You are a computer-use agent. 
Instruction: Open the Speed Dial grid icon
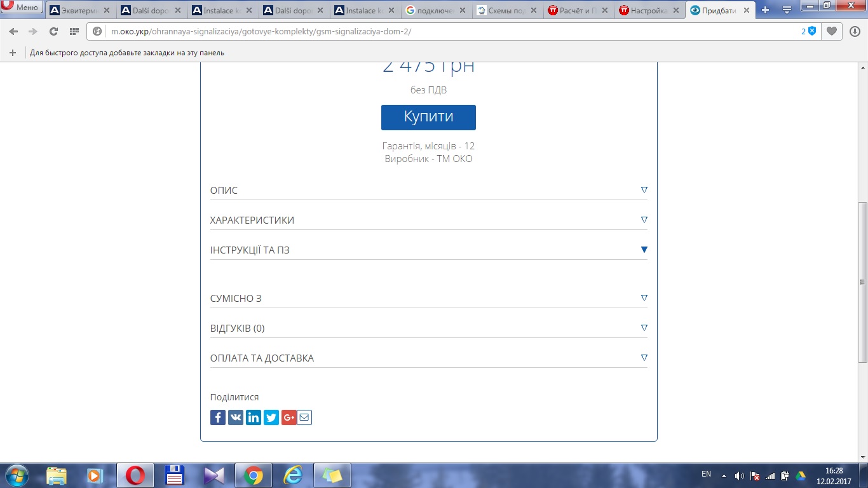[74, 31]
